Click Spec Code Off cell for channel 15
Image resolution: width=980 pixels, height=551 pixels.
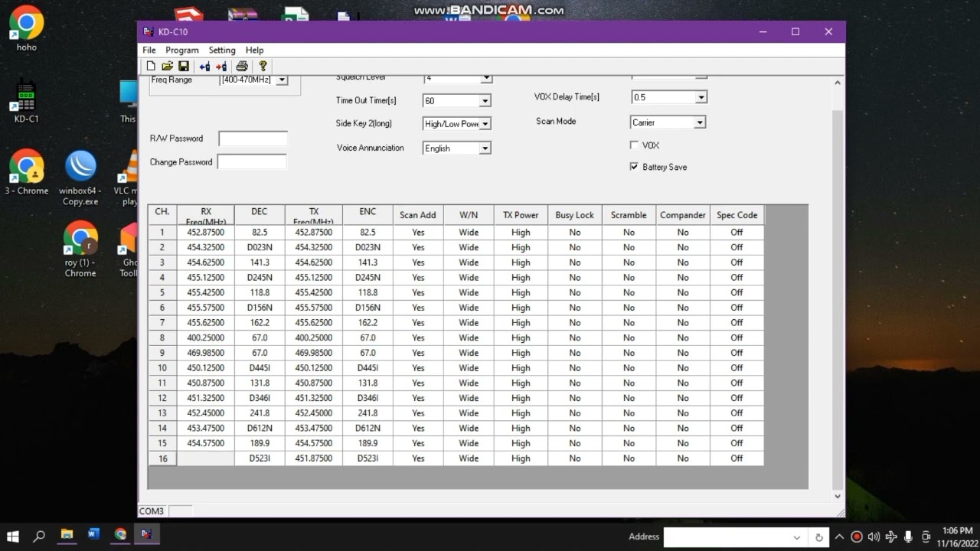pyautogui.click(x=737, y=443)
